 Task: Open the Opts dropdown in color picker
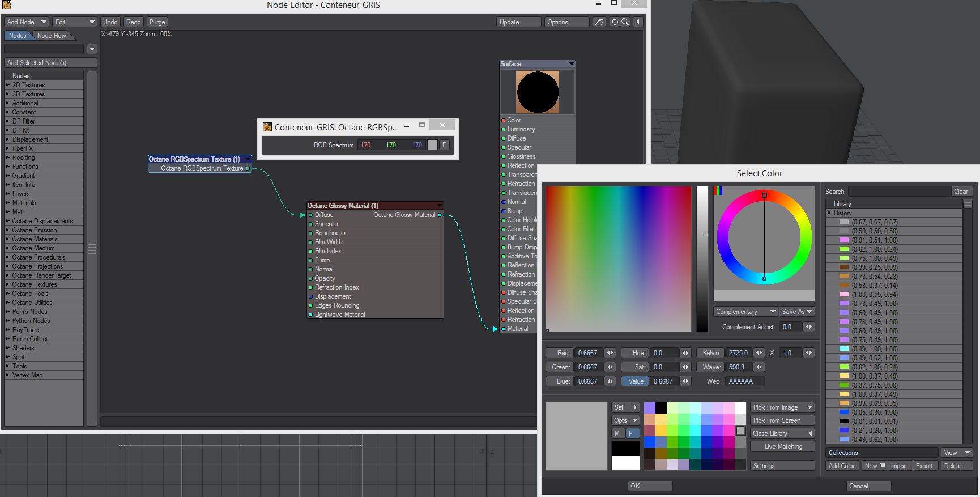pyautogui.click(x=625, y=420)
